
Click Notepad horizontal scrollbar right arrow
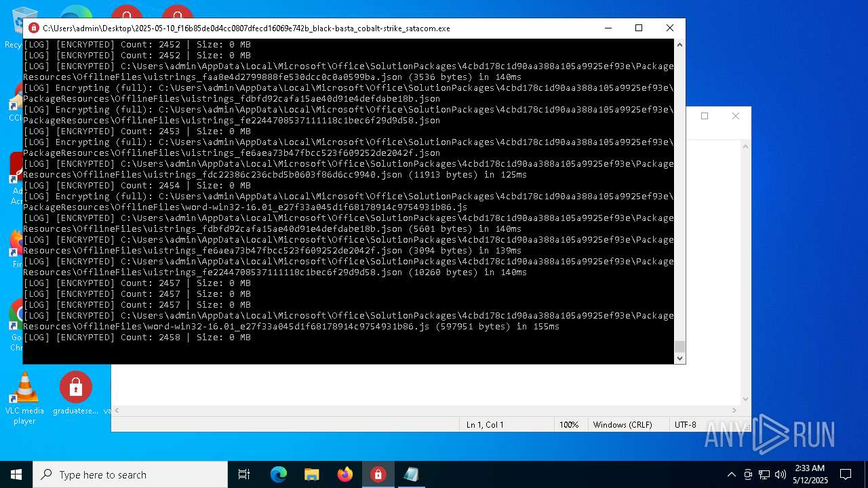tap(735, 410)
